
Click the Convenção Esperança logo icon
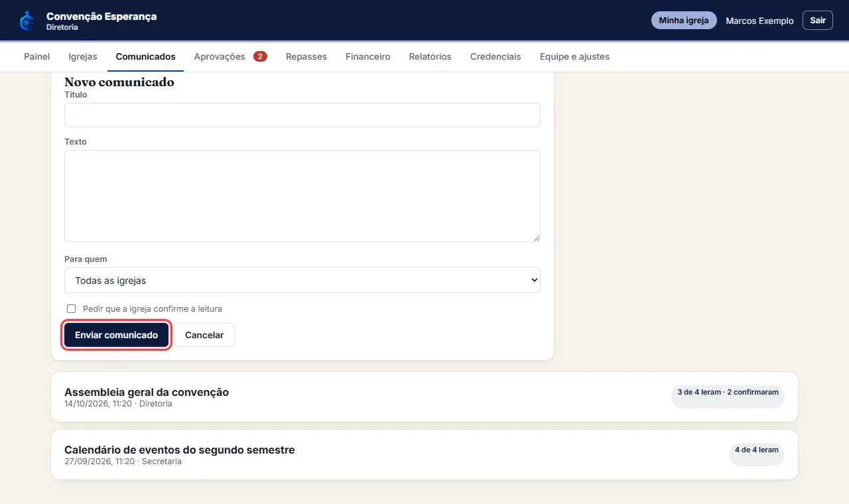point(27,21)
